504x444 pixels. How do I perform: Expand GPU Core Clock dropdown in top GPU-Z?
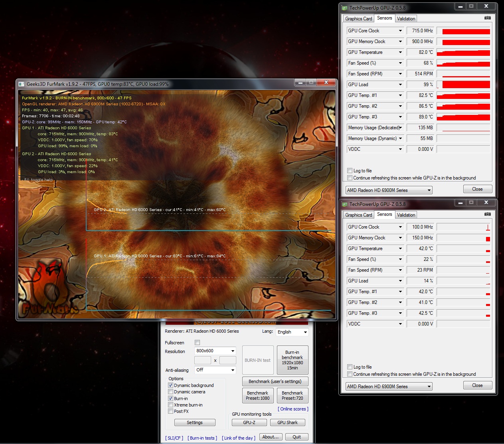coord(401,31)
